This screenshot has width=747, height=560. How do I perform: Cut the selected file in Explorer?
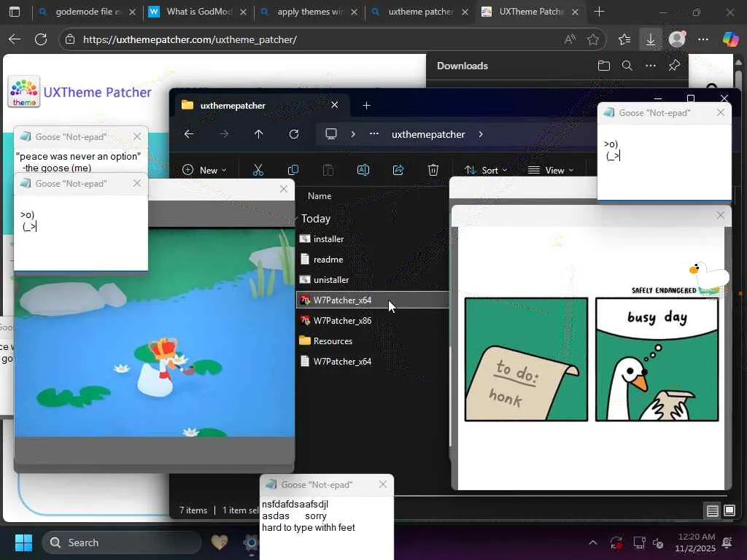[258, 170]
